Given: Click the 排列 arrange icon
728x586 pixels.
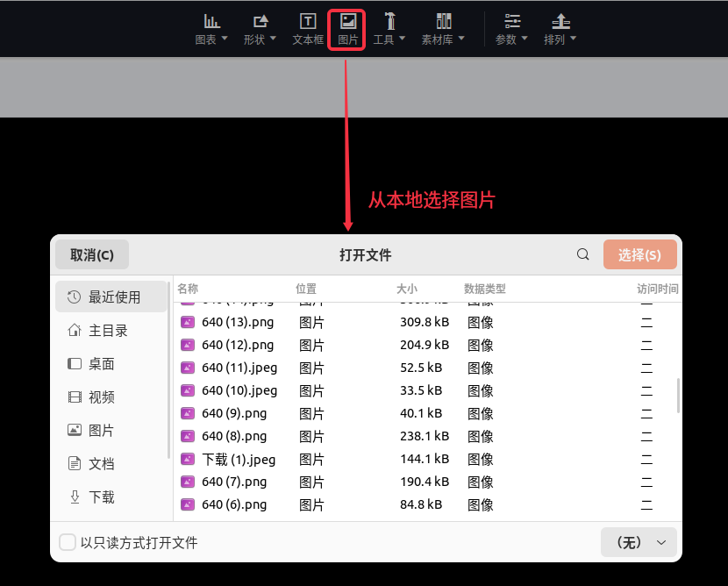Looking at the screenshot, I should point(560,21).
